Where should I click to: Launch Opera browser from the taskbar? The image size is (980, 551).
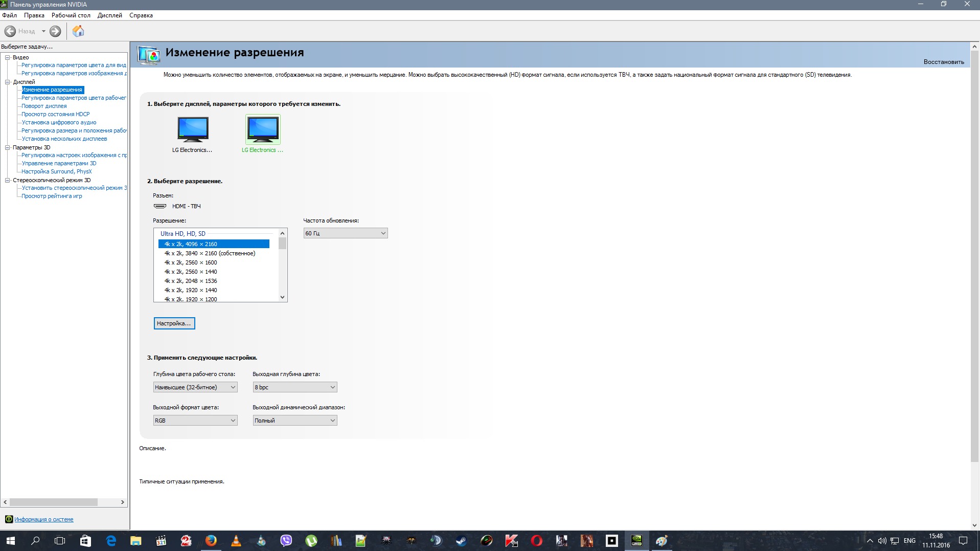[x=536, y=541]
